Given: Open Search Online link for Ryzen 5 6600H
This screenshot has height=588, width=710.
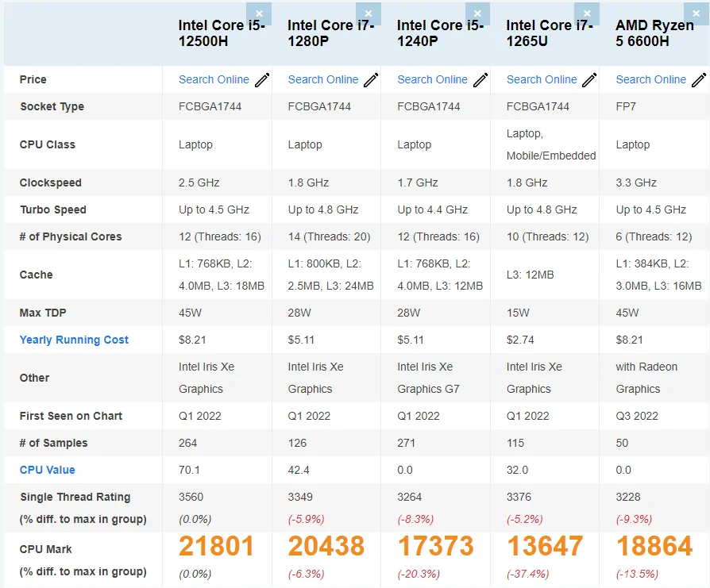Looking at the screenshot, I should click(x=650, y=79).
